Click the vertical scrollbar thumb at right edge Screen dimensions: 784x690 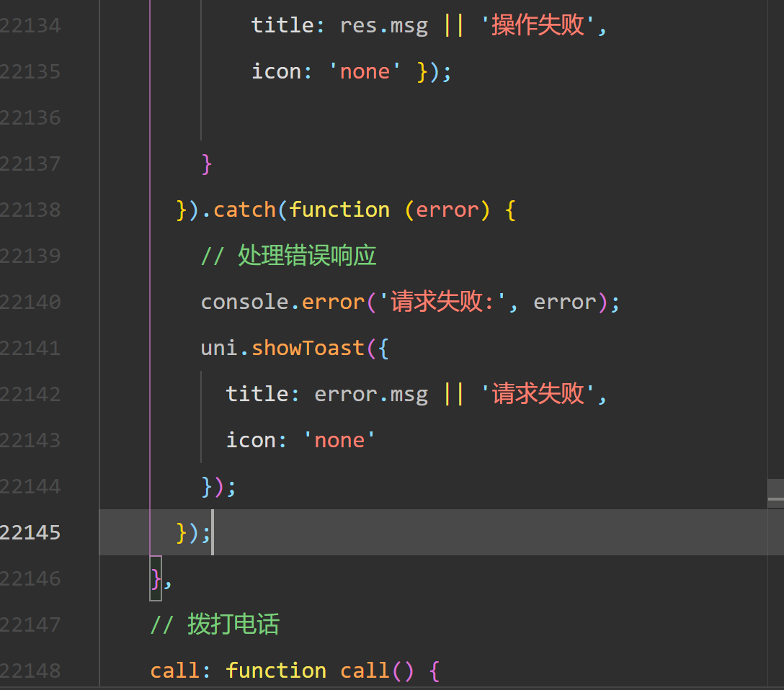(x=775, y=493)
